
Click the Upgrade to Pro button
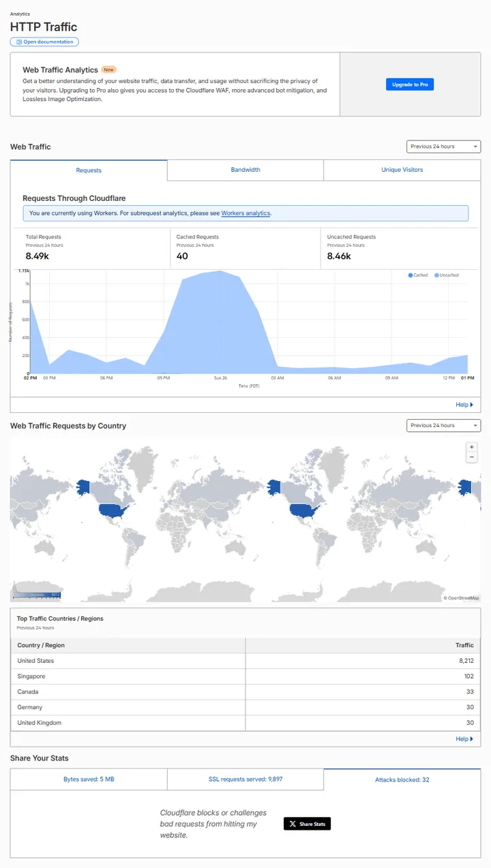[410, 84]
